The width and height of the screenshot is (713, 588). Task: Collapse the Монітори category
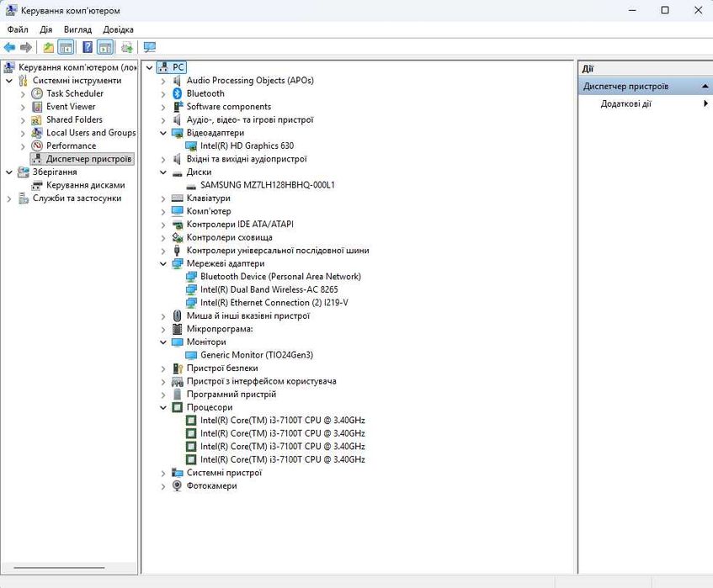163,342
